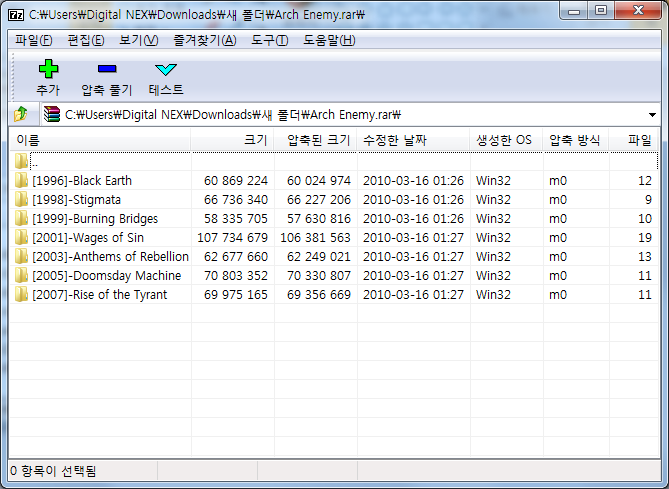
Task: Sort by the 압축 방식 column header
Action: (576, 140)
